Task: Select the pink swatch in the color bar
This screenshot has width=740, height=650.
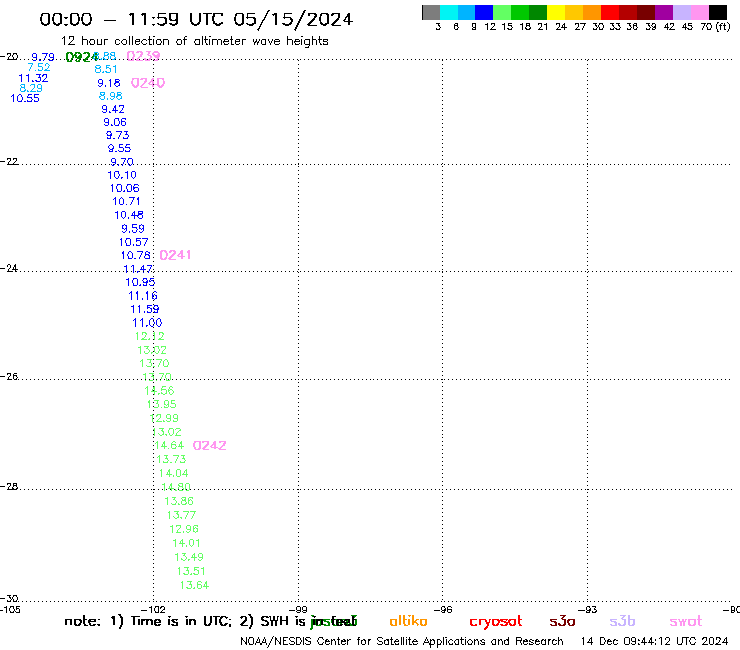Action: (700, 12)
